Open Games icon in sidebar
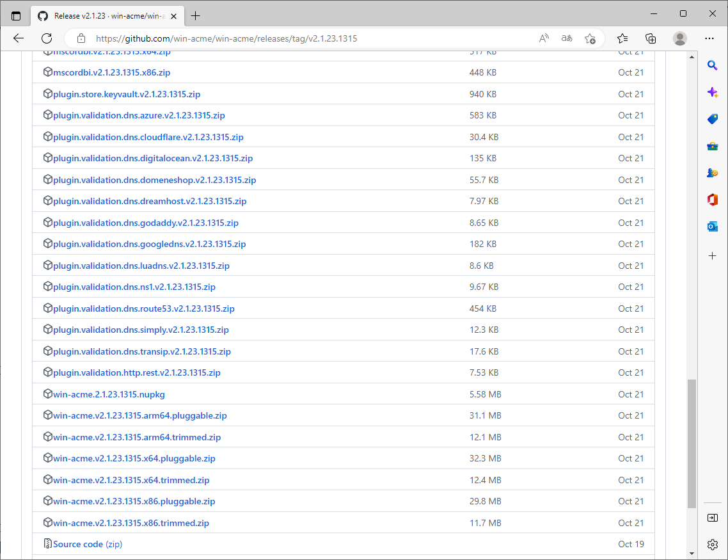The width and height of the screenshot is (728, 560). (713, 173)
